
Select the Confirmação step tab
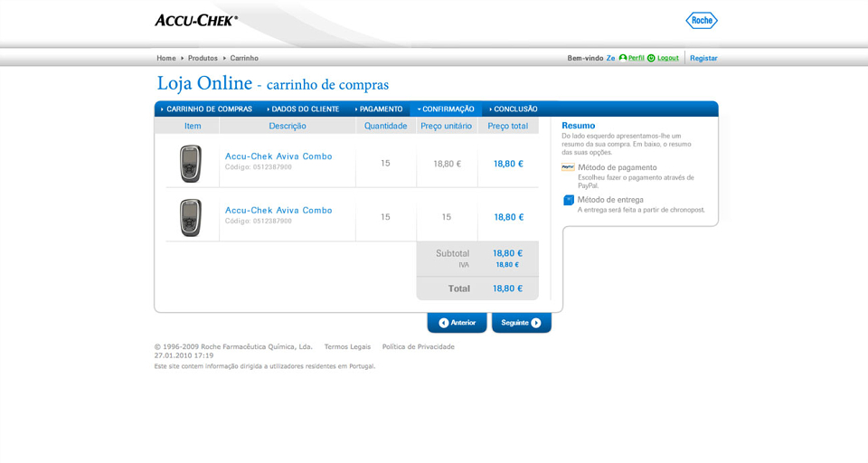tap(446, 109)
